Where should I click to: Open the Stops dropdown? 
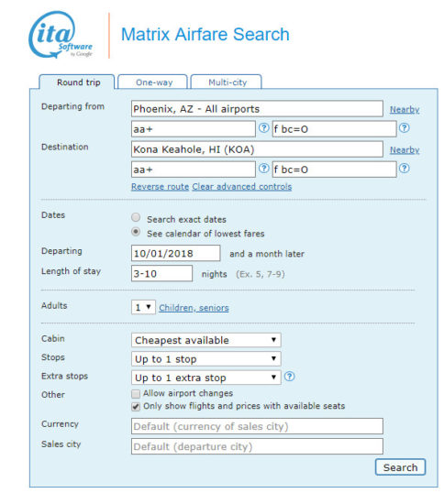pyautogui.click(x=205, y=358)
